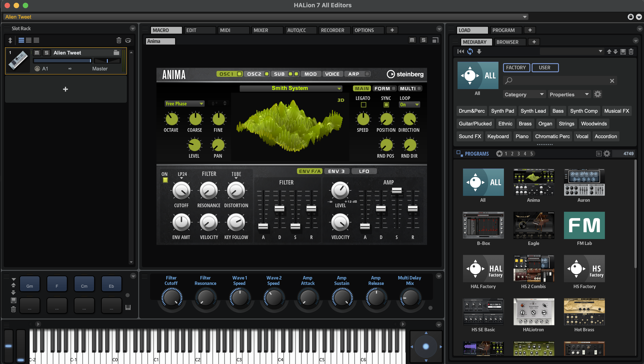Delete the selected slot using the trash icon
644x364 pixels.
click(119, 40)
